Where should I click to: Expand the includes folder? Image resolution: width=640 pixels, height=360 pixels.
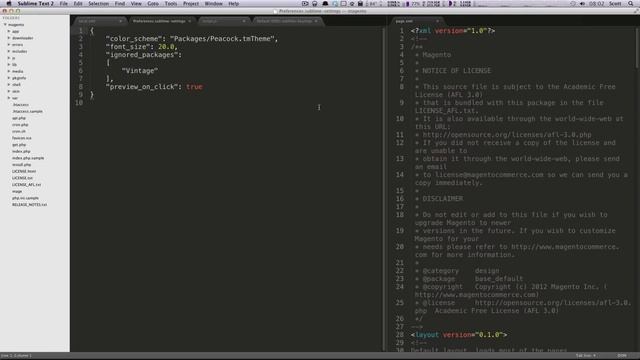pos(9,51)
